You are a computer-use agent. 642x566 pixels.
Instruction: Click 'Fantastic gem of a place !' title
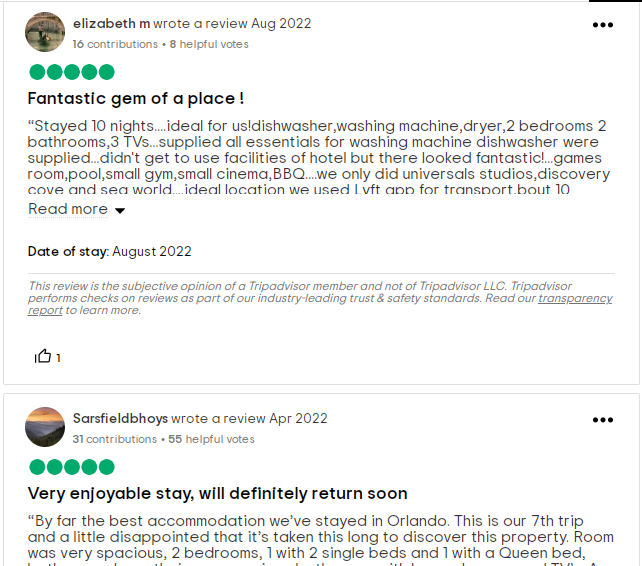[136, 98]
